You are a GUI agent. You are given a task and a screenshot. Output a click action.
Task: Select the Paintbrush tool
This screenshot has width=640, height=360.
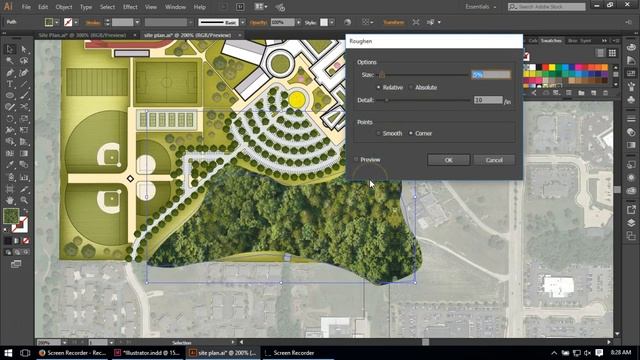click(x=24, y=96)
